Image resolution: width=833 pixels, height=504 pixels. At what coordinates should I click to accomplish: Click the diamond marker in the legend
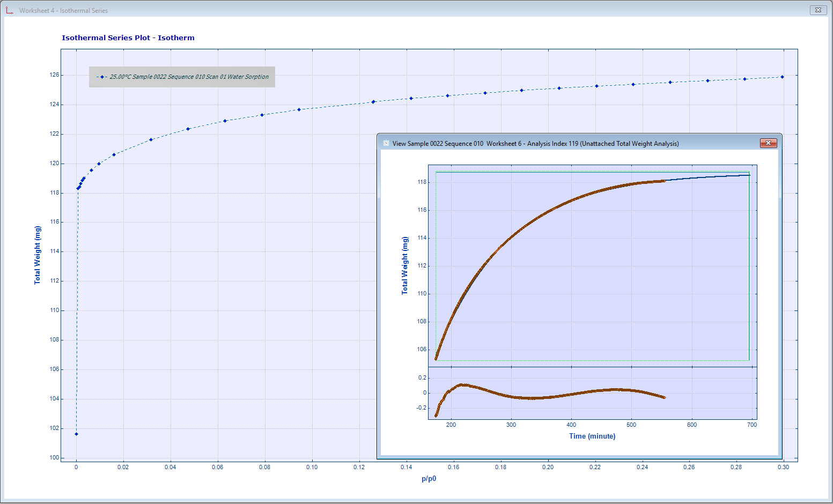(x=102, y=77)
